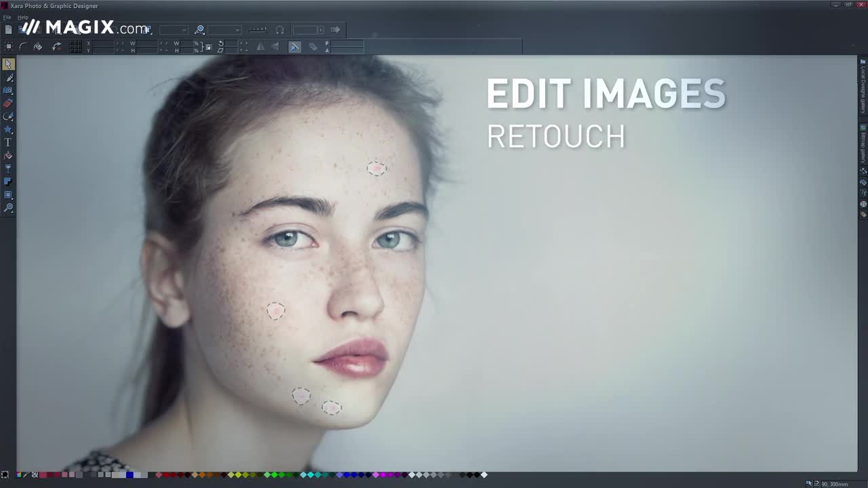This screenshot has width=868, height=488.
Task: Select the Text tool
Action: click(8, 142)
